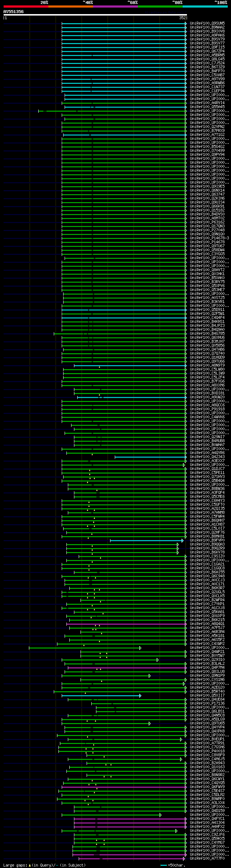Click the orange ~40% identity legend segment

(x=71, y=7)
